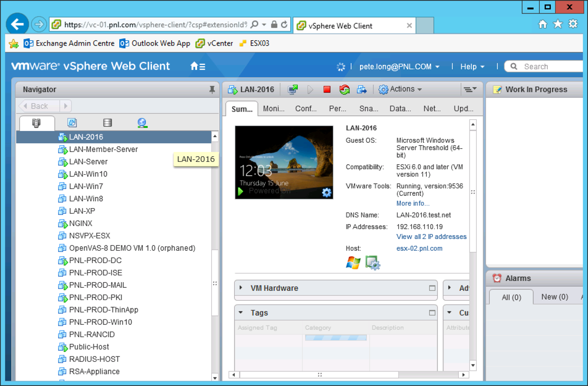Click the add to favorites bar star
This screenshot has height=386, width=588.
[x=14, y=43]
